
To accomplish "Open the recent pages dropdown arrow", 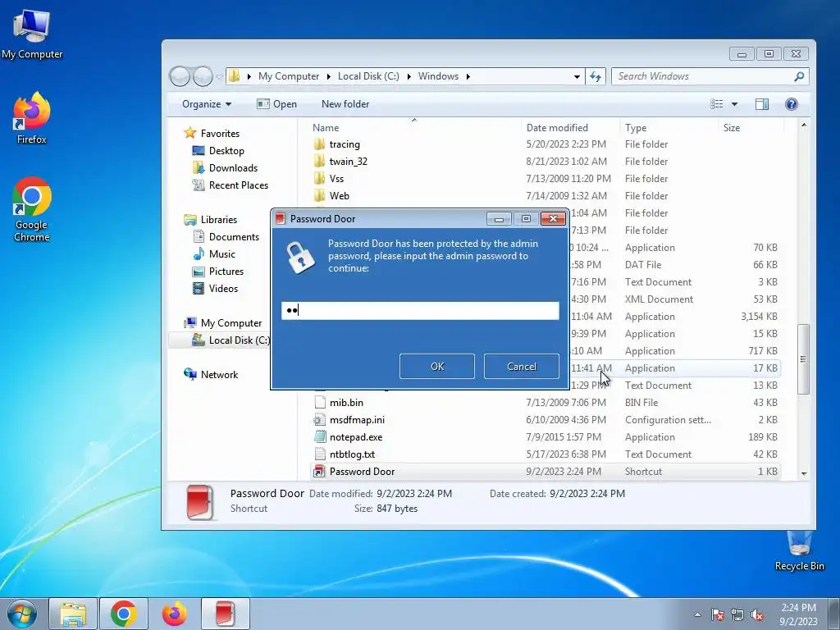I will [x=219, y=76].
